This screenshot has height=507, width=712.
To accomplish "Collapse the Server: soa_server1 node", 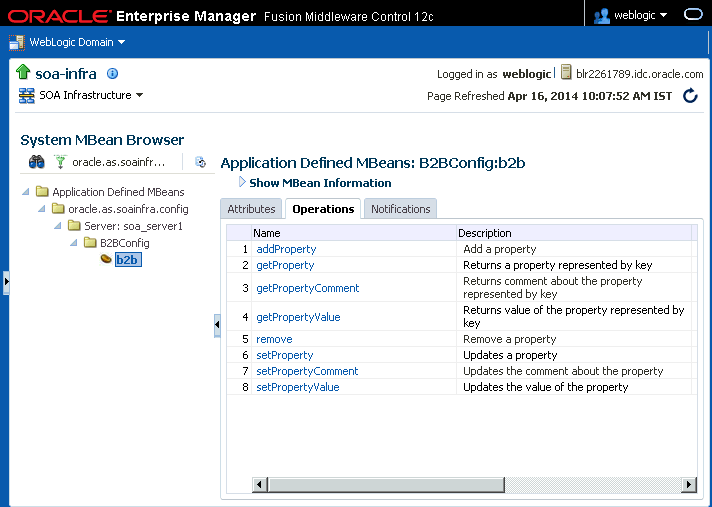I will coord(58,226).
